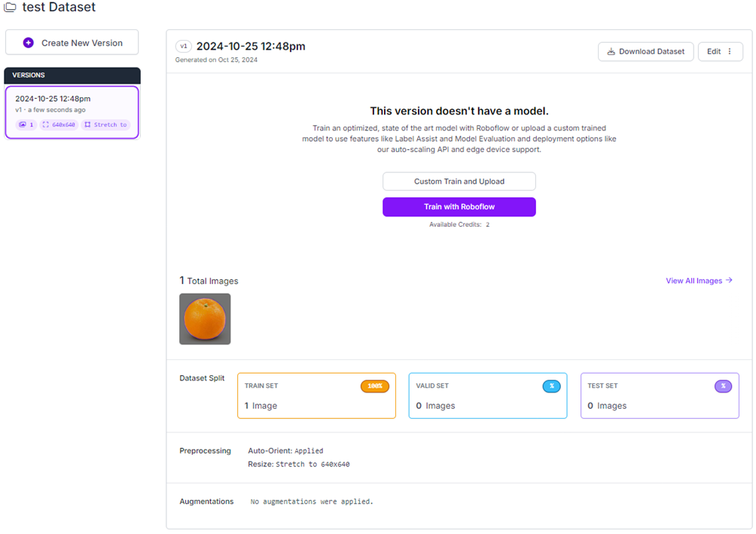Click 'Augmentations' label
756x534 pixels.
[206, 501]
